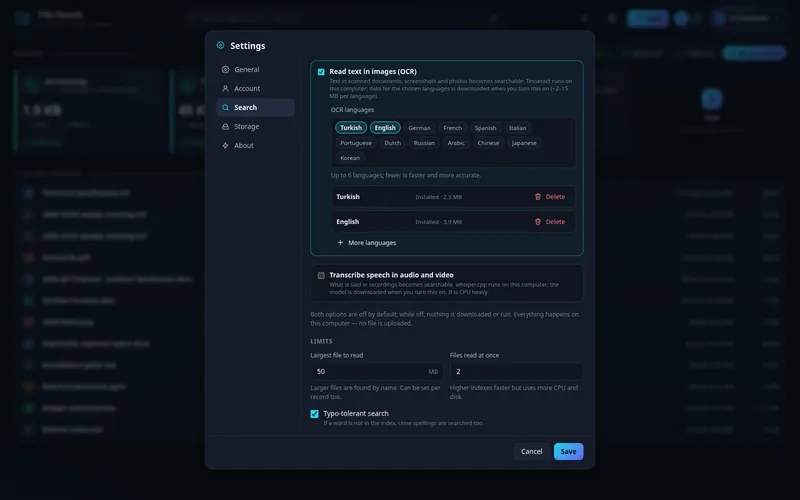This screenshot has height=500, width=800.
Task: Open the Account settings section
Action: 256,88
